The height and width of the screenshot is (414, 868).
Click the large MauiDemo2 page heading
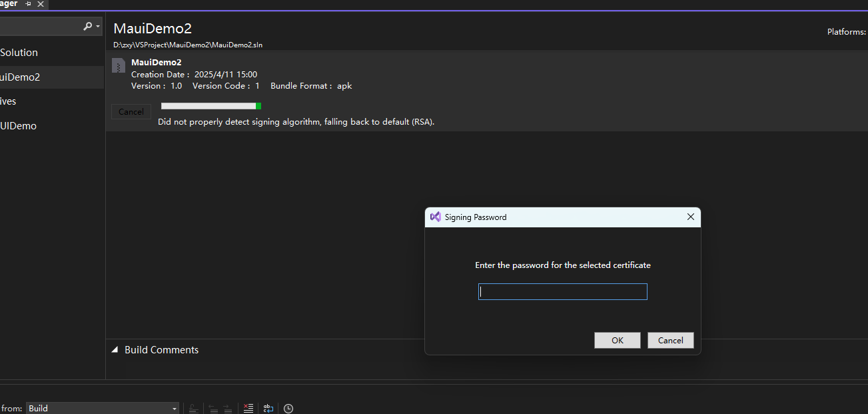(x=153, y=29)
